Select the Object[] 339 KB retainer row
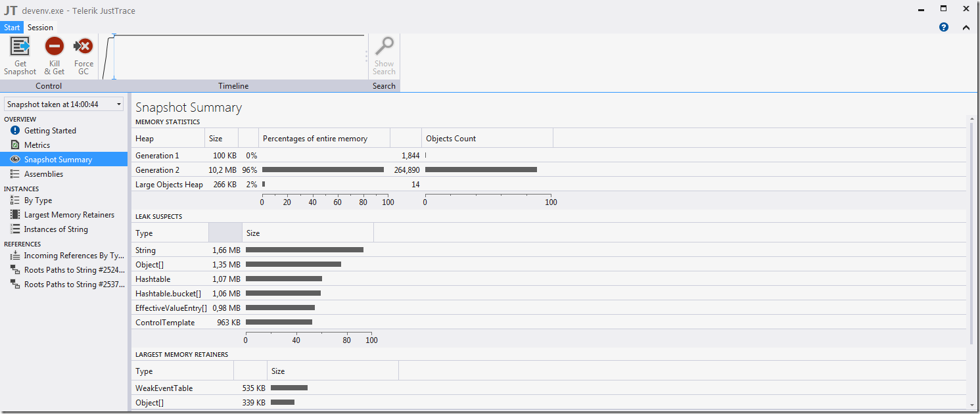This screenshot has width=980, height=414. [x=549, y=403]
